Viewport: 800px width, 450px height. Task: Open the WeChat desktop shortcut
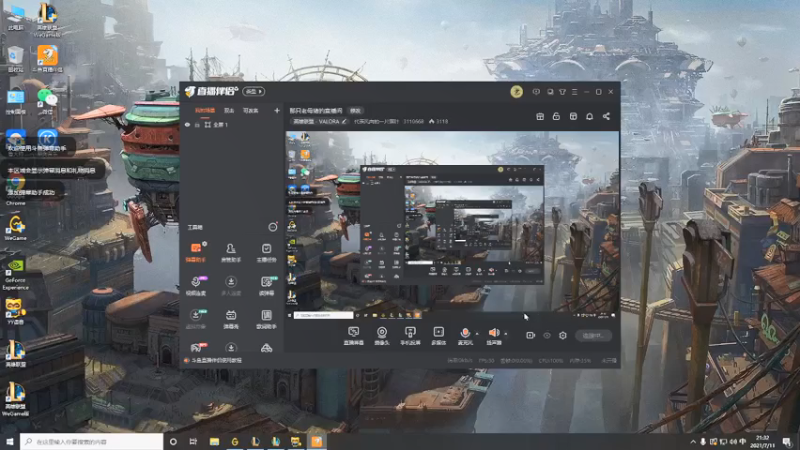coord(47,102)
